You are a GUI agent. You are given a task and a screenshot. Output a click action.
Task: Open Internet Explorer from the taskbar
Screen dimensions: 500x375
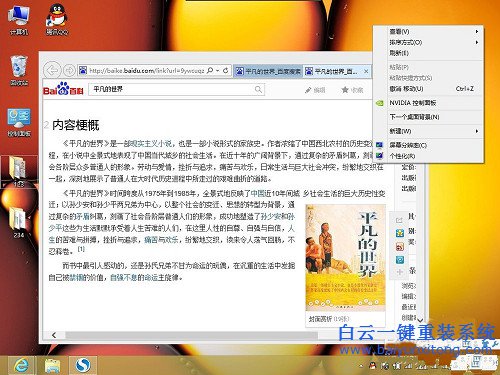coord(21,366)
